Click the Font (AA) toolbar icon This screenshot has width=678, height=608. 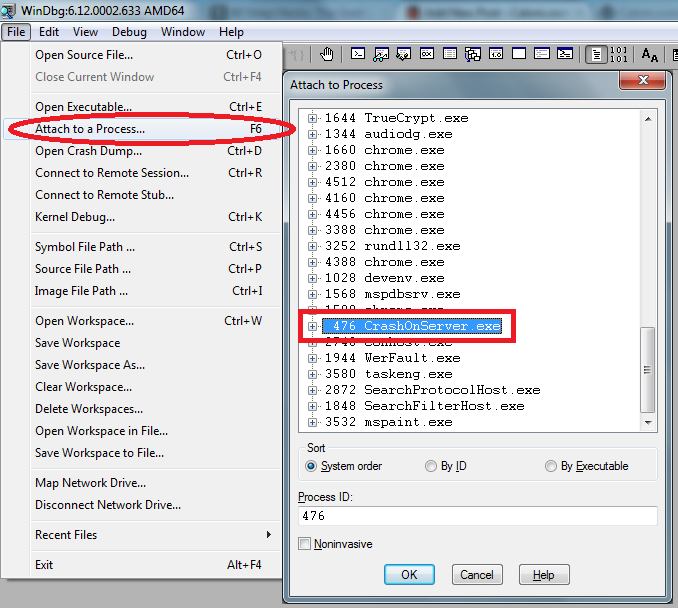click(x=649, y=54)
